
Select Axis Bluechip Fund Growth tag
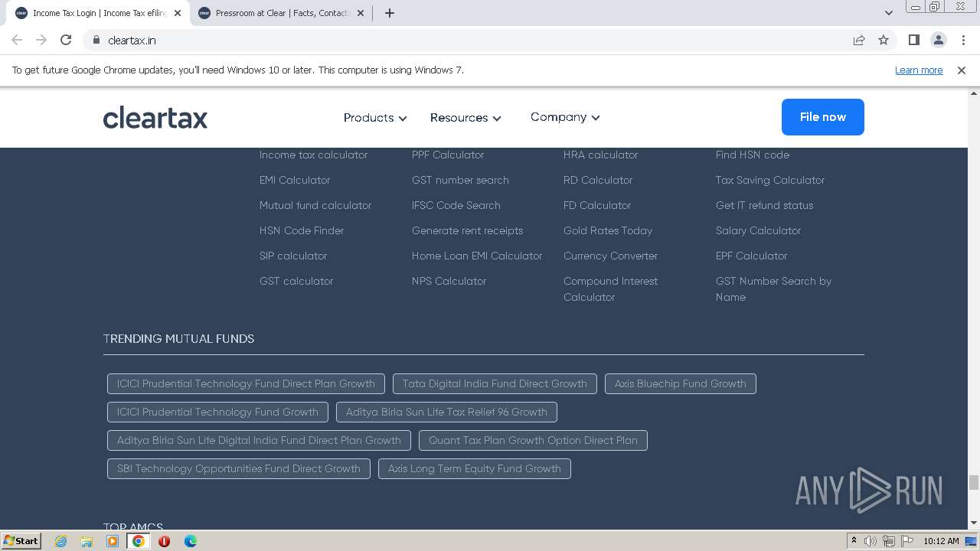681,383
